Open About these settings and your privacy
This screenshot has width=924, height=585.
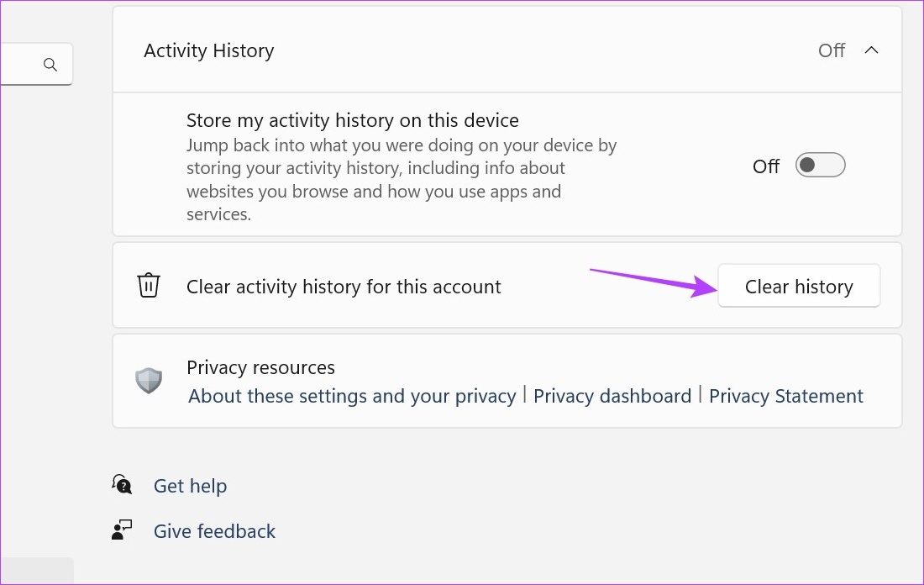(x=352, y=396)
